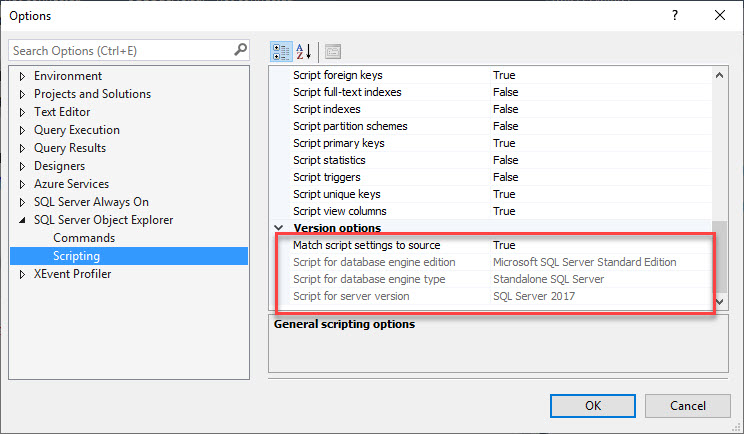Screen dimensions: 744x434
Task: Click the search magnifier icon
Action: pos(240,49)
